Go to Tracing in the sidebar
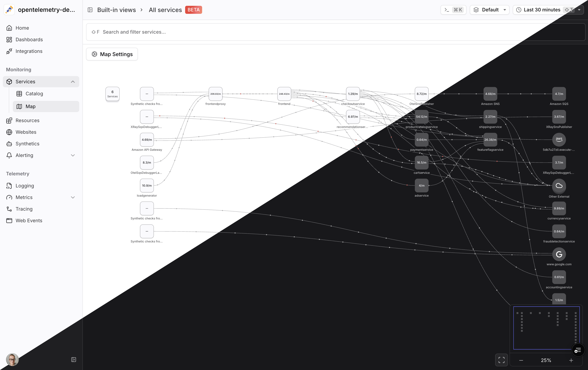This screenshot has width=588, height=370. tap(24, 209)
